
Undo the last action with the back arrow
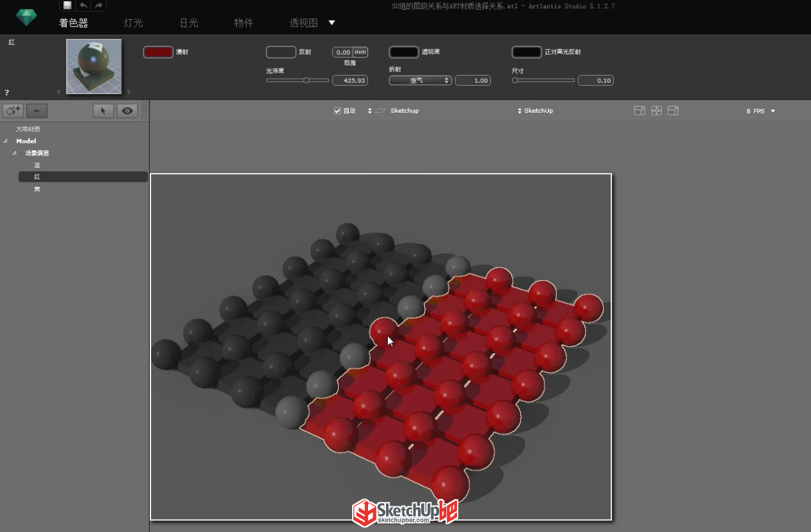[83, 5]
